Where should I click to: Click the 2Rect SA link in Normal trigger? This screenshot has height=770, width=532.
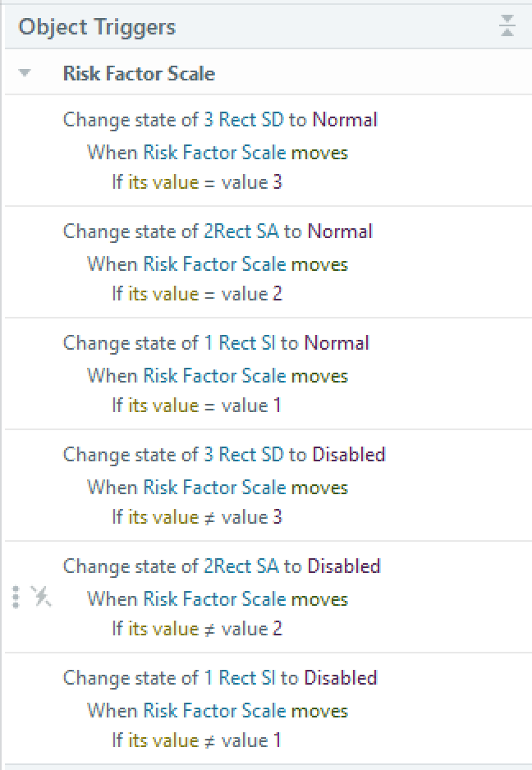[241, 231]
